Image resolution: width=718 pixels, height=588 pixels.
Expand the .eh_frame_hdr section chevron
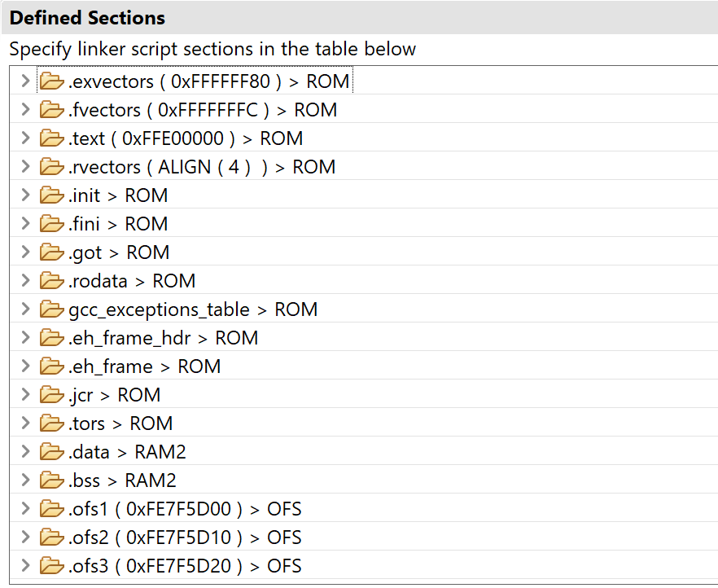26,337
